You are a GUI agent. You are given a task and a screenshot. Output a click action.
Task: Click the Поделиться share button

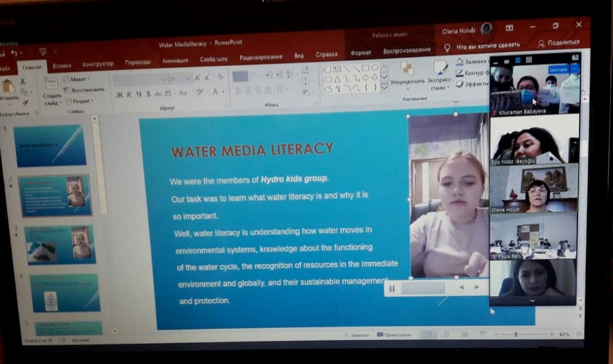tap(559, 43)
